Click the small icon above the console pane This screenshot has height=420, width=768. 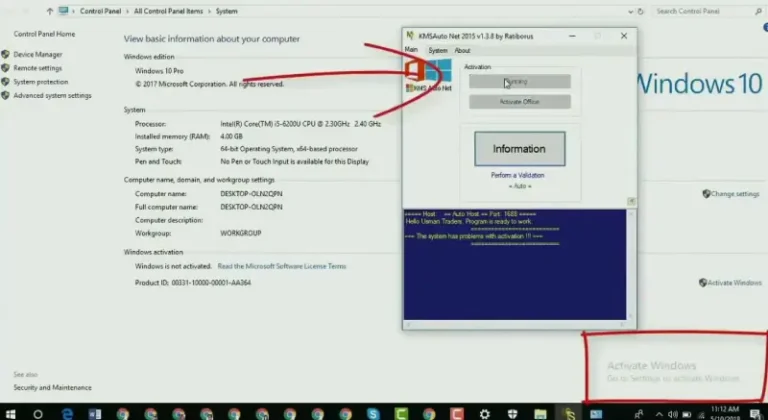click(x=631, y=201)
